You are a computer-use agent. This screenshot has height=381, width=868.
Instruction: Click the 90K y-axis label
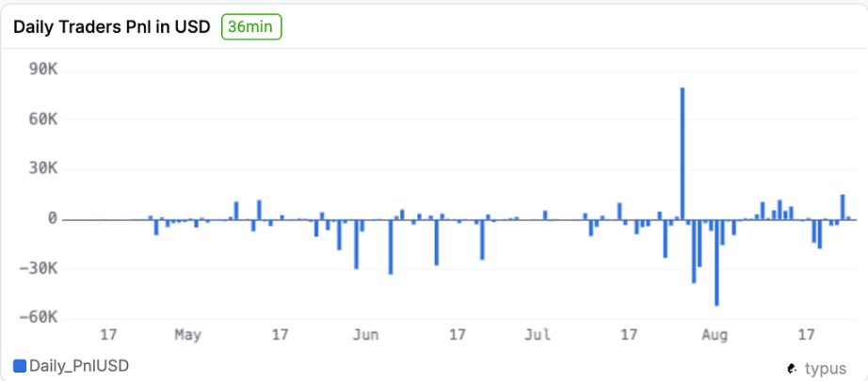(x=44, y=71)
